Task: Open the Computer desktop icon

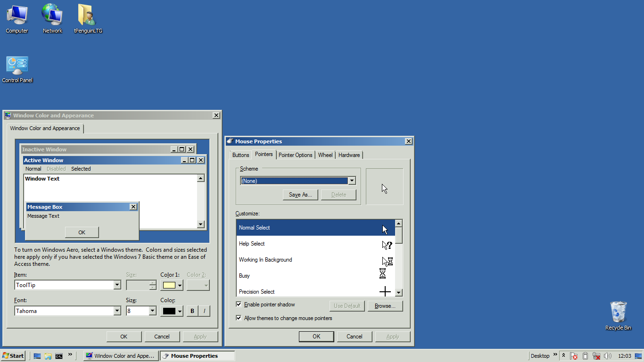Action: tap(17, 19)
